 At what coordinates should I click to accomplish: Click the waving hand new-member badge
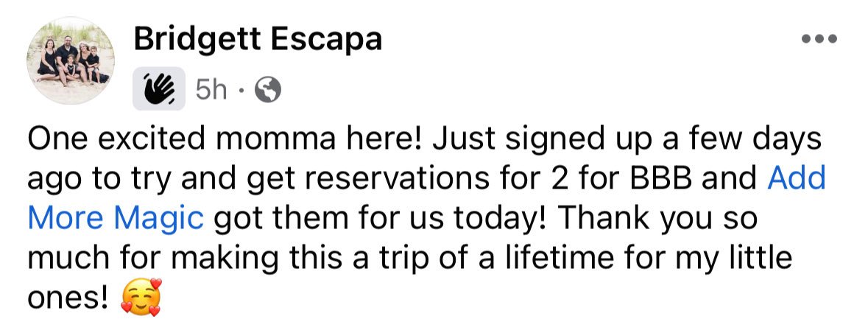coord(159,88)
